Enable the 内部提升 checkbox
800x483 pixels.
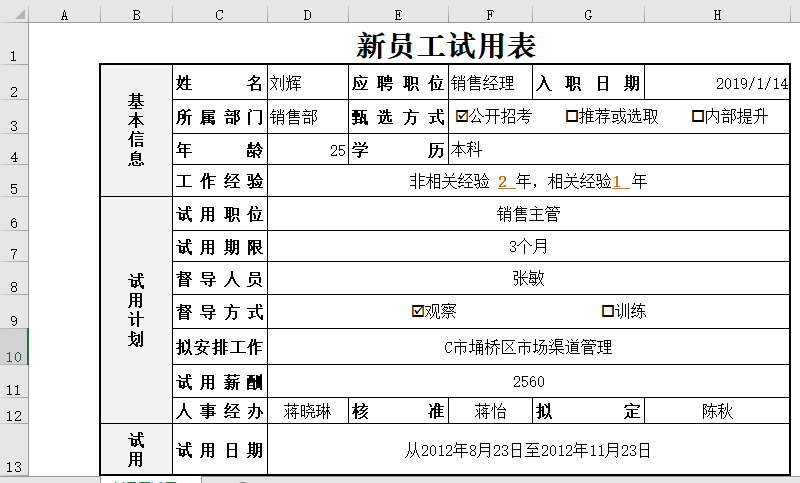698,116
